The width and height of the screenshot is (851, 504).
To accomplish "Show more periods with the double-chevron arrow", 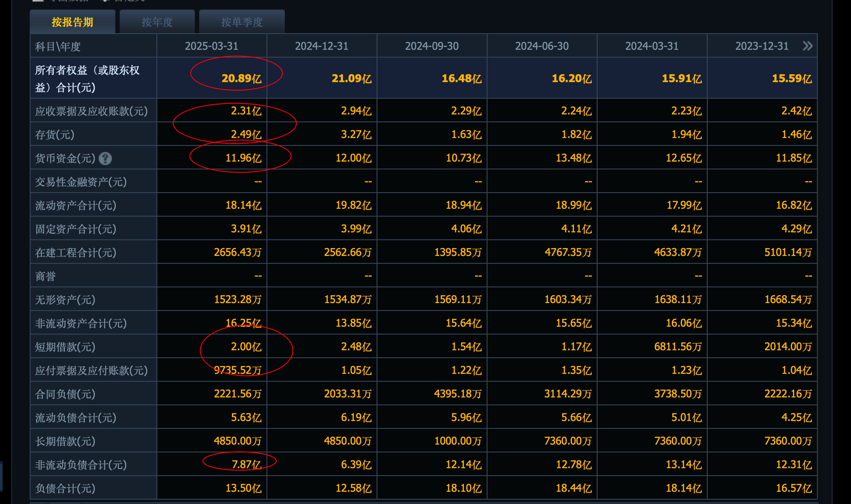I will click(x=807, y=46).
